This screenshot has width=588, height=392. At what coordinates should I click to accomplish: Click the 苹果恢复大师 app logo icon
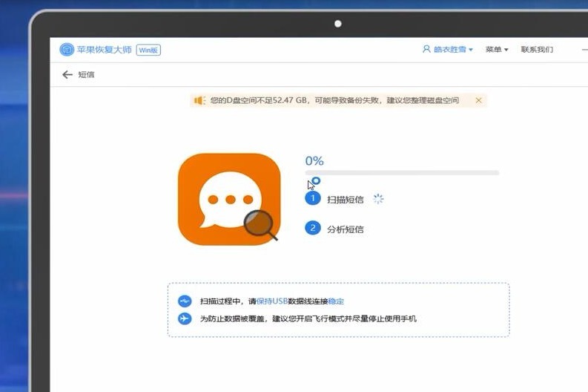[67, 49]
